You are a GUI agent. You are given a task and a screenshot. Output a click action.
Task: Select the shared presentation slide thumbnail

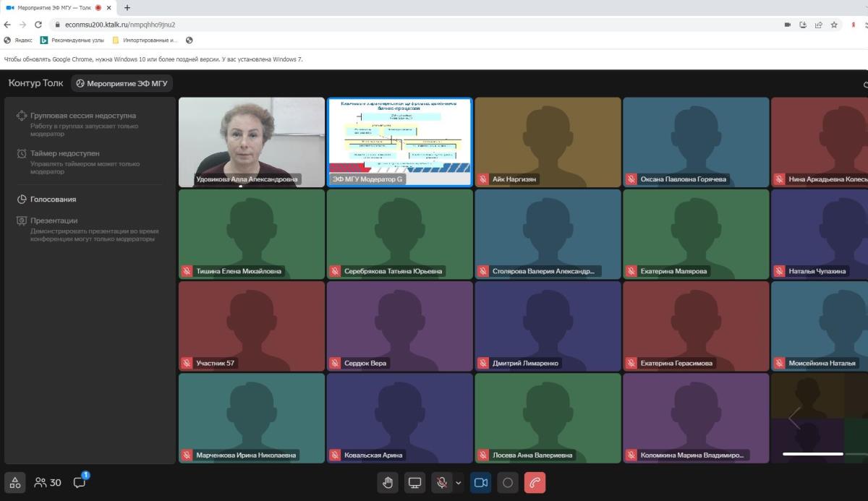pos(399,137)
